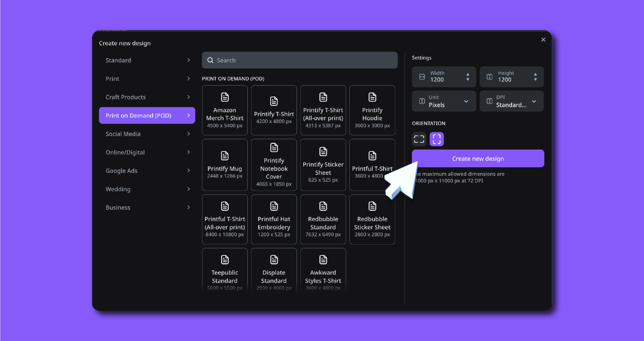
Task: Open the Unit Pixels dropdown
Action: [x=444, y=101]
